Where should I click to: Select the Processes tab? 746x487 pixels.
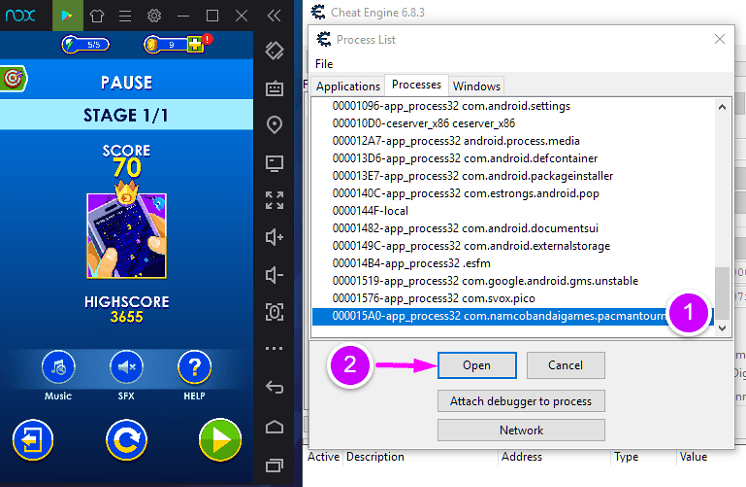416,85
